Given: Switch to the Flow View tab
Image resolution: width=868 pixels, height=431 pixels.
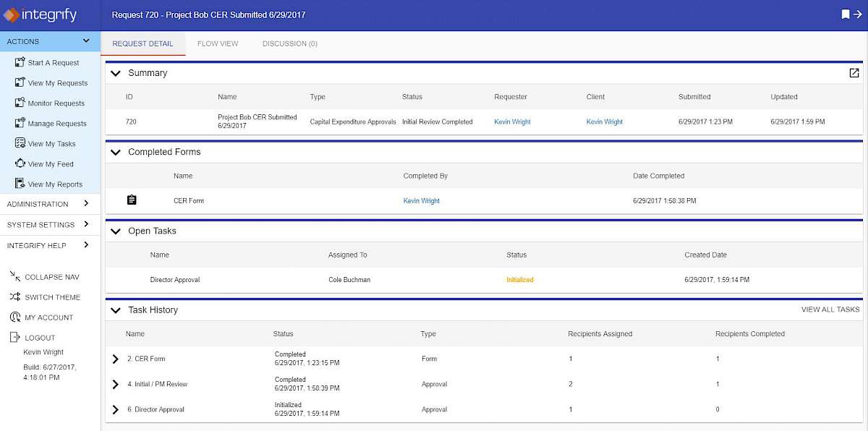Looking at the screenshot, I should [218, 43].
